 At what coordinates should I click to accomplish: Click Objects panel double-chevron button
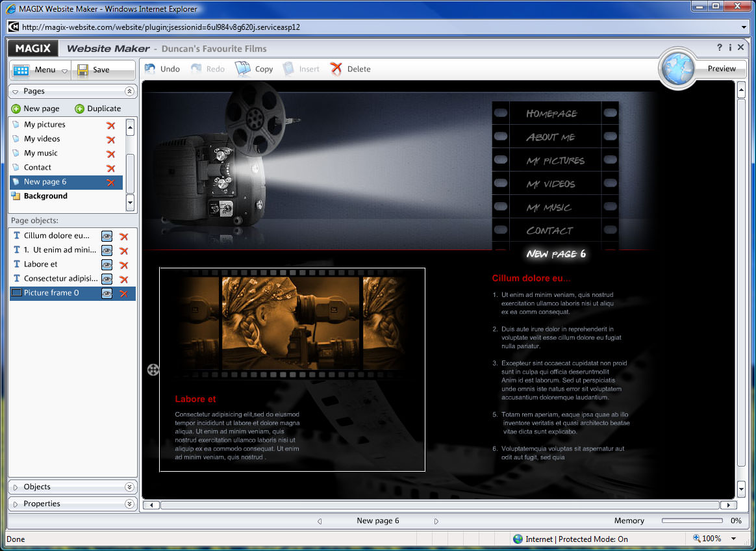pos(129,487)
